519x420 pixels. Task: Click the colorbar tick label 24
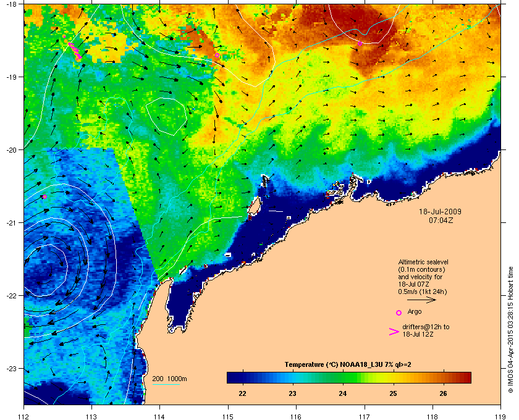click(343, 393)
